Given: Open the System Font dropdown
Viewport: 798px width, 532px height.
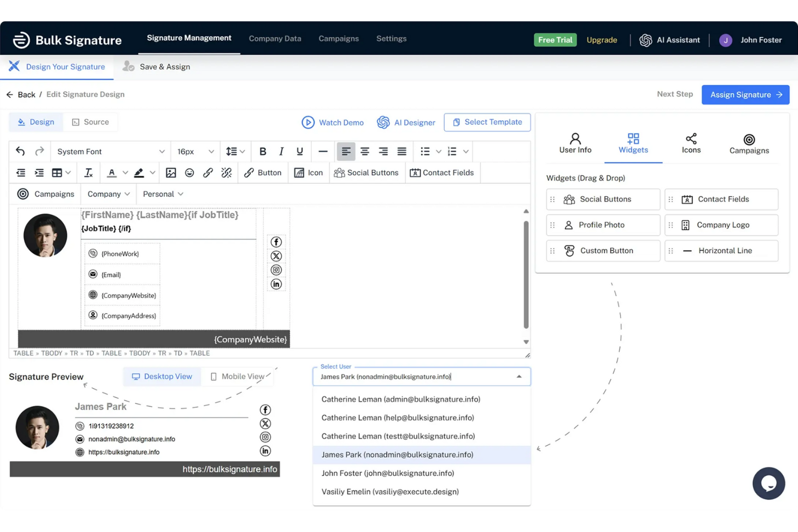Looking at the screenshot, I should pos(111,151).
